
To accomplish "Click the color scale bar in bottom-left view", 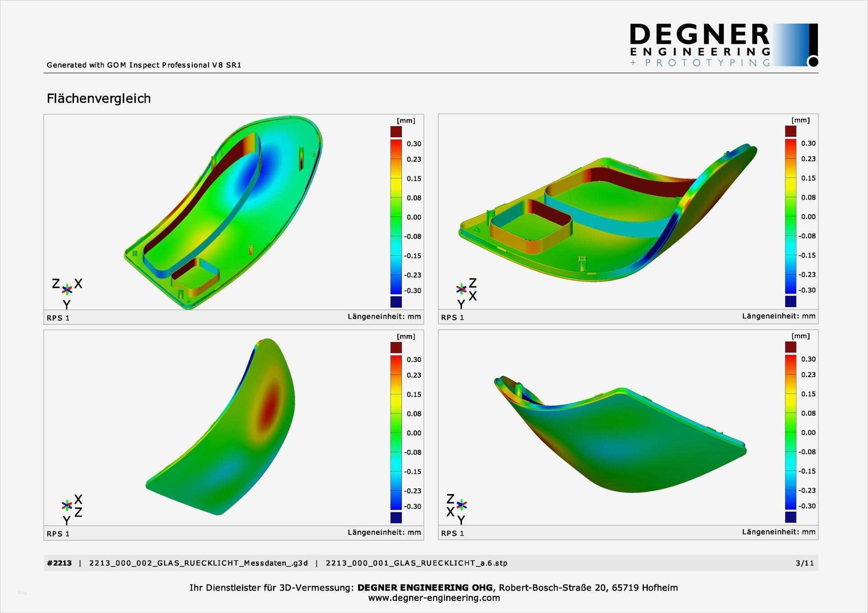I will pyautogui.click(x=396, y=433).
